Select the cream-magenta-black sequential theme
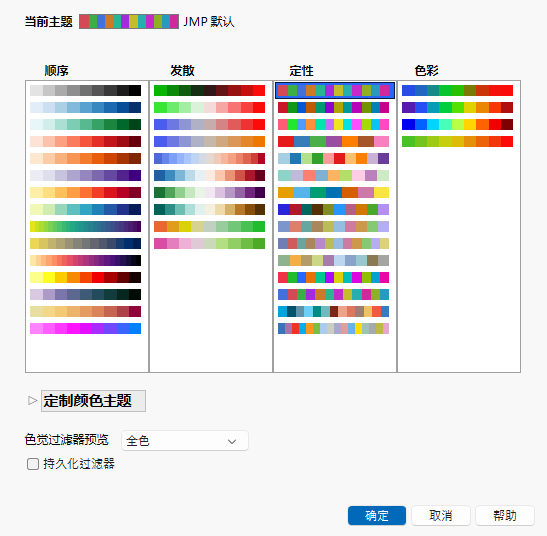The image size is (547, 536). (85, 261)
